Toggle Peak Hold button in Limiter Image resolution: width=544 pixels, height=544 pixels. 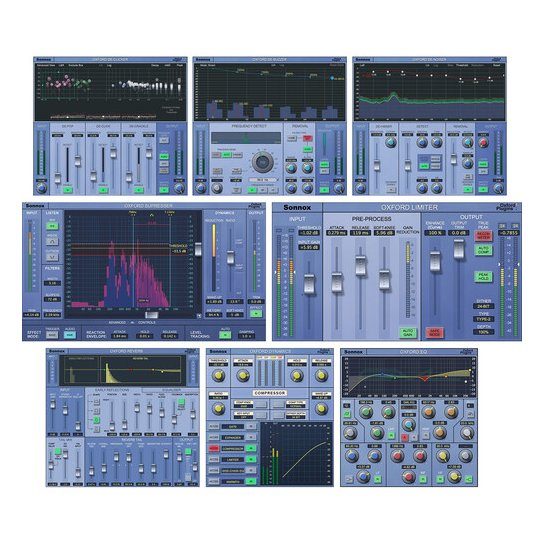click(483, 277)
